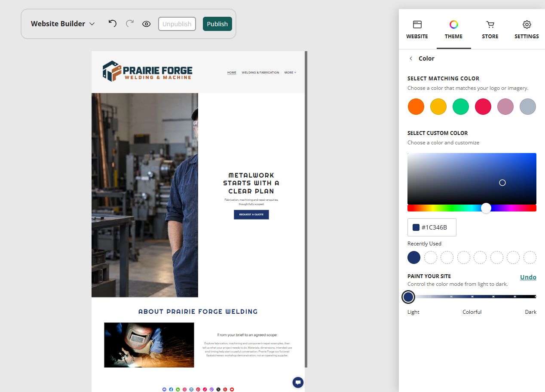This screenshot has width=545, height=392.
Task: Open the Website Builder dropdown menu
Action: pos(63,24)
